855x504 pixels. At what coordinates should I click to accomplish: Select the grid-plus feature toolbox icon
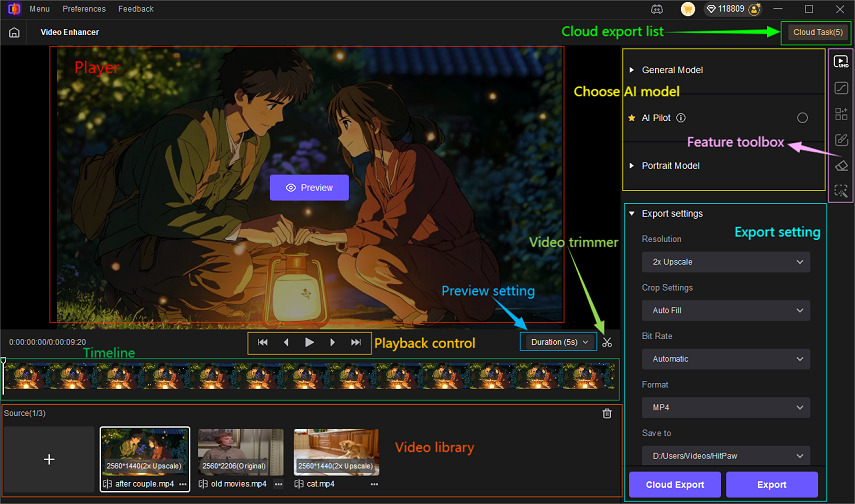pyautogui.click(x=841, y=113)
